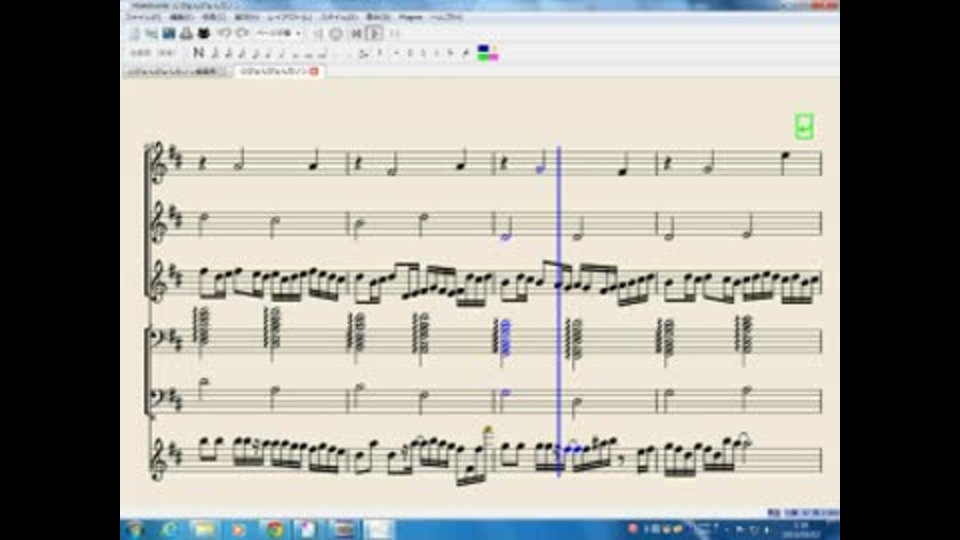960x540 pixels.
Task: Flip the stem direction
Action: (466, 53)
